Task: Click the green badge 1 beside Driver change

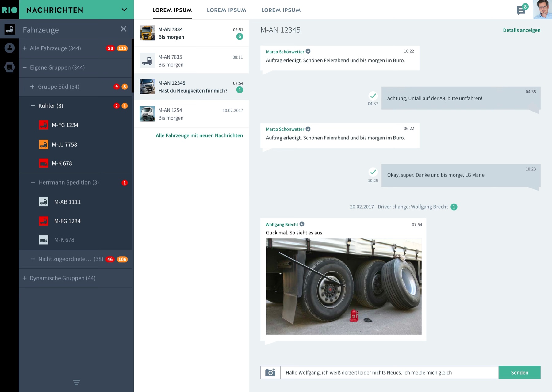Action: pos(454,207)
